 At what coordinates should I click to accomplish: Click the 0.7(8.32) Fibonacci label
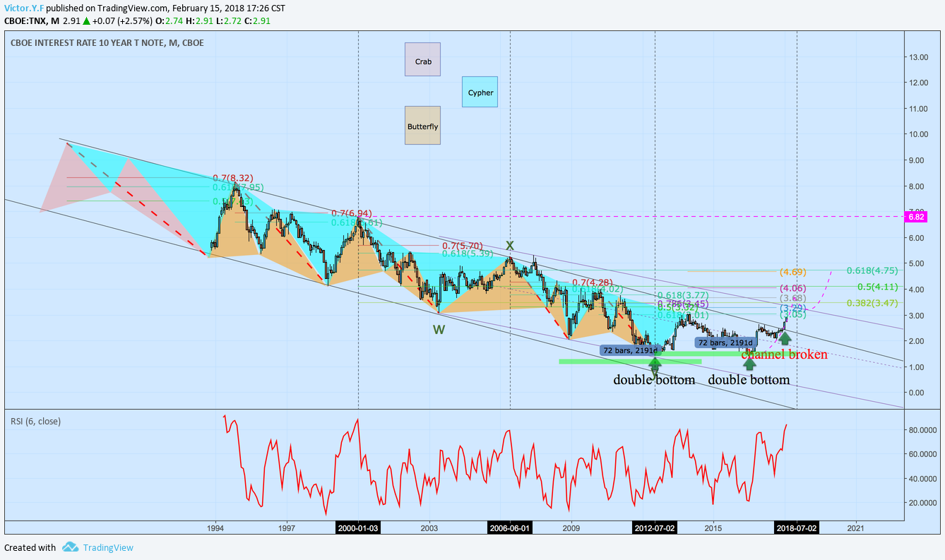pos(233,178)
